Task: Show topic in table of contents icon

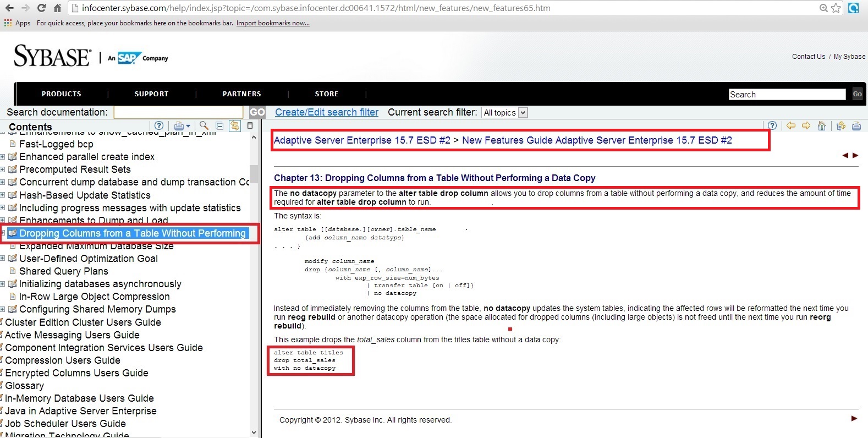Action: click(x=840, y=125)
